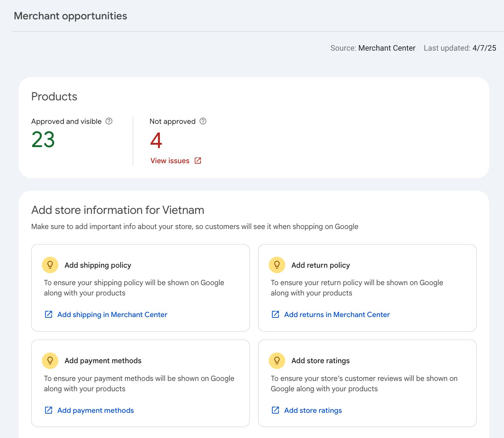Click lightbulb icon on Add return policy card
Screen dimensions: 504x438
coord(276,264)
